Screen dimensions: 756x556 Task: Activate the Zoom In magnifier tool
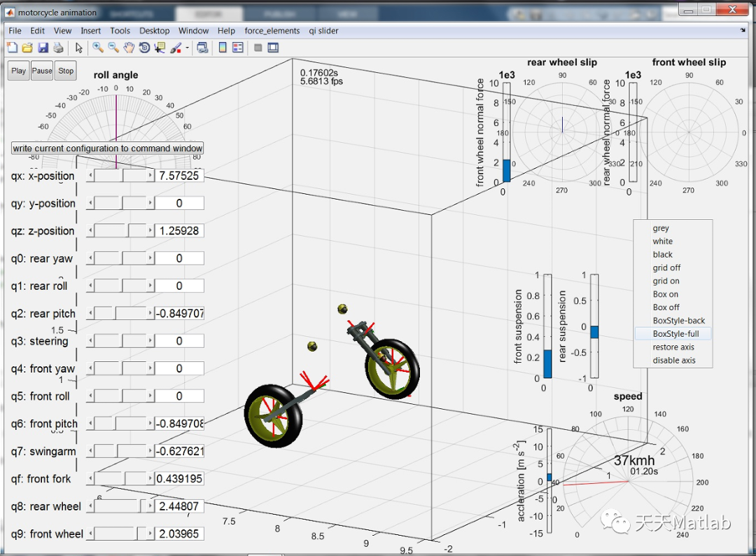click(98, 48)
